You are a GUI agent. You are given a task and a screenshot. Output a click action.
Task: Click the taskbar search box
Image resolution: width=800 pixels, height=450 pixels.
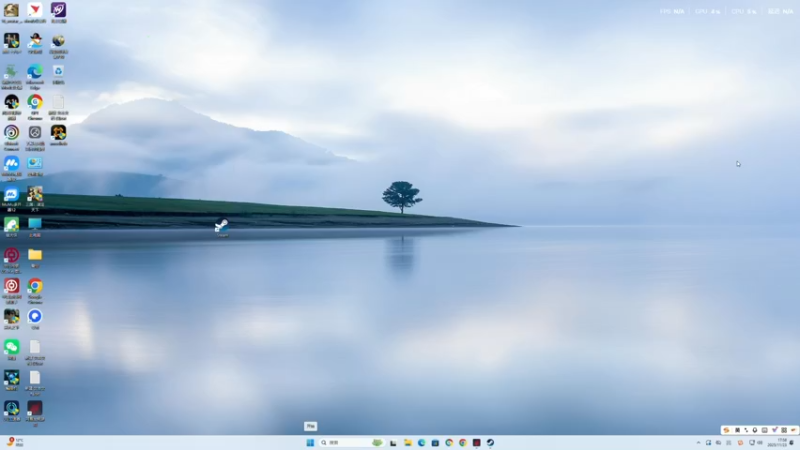click(x=352, y=442)
